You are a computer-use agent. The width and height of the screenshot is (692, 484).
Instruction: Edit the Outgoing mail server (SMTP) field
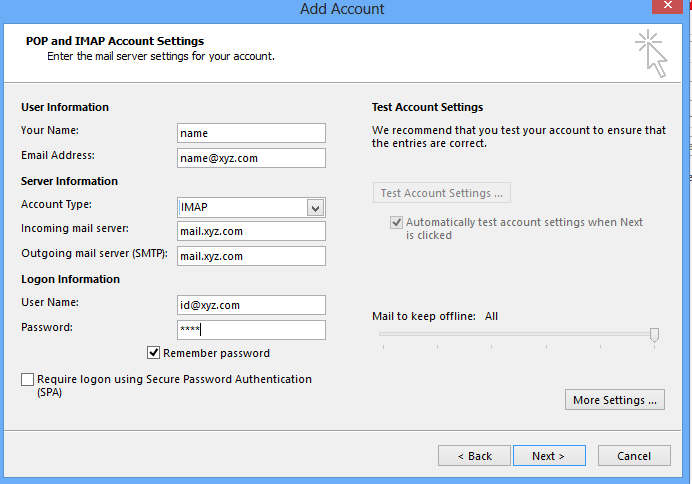[251, 256]
